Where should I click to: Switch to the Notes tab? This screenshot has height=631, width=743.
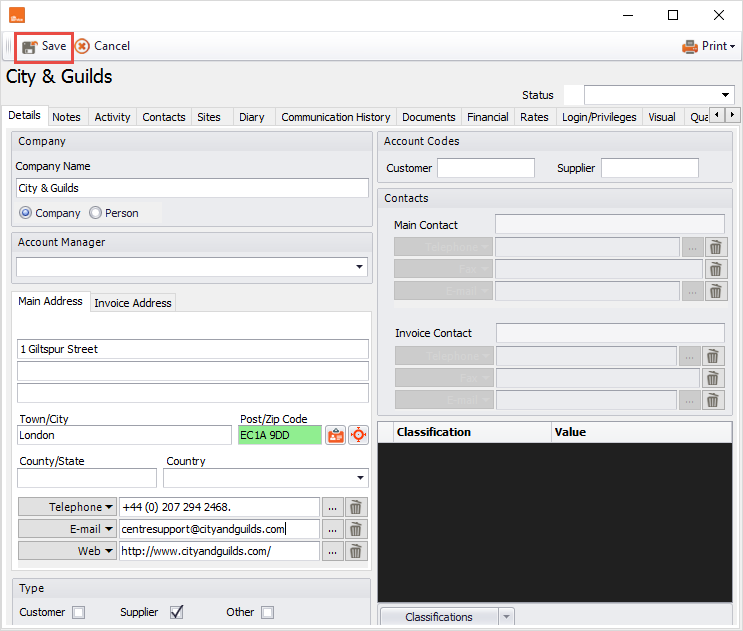pos(66,117)
